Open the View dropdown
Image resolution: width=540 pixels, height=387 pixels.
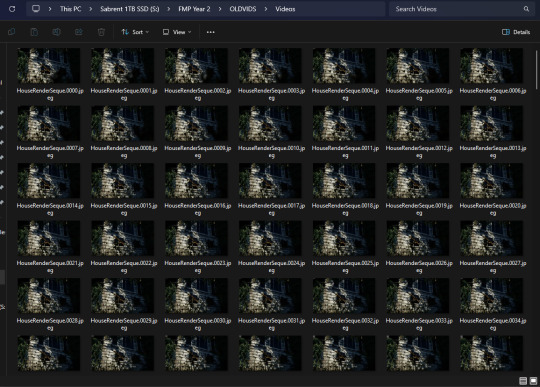(177, 32)
